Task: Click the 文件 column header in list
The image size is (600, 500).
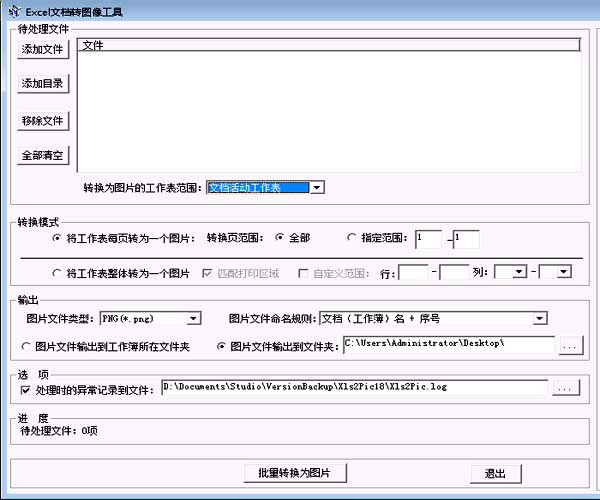Action: point(329,45)
